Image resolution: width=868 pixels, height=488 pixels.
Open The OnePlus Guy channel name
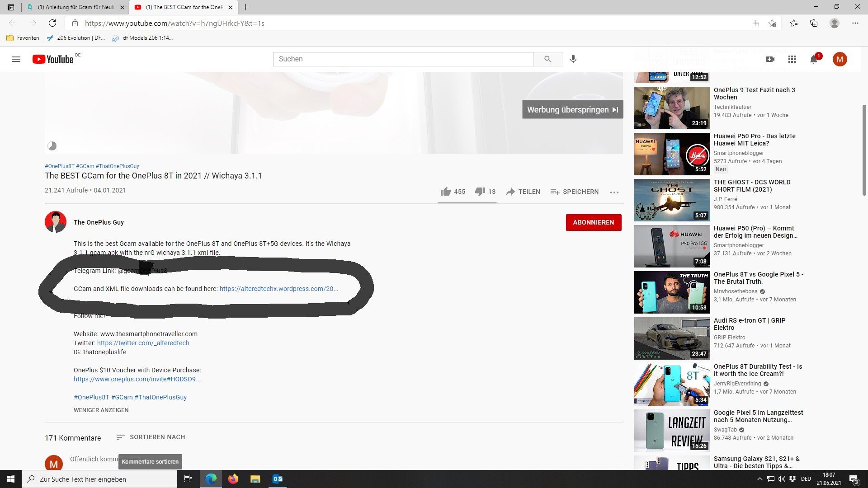tap(99, 222)
